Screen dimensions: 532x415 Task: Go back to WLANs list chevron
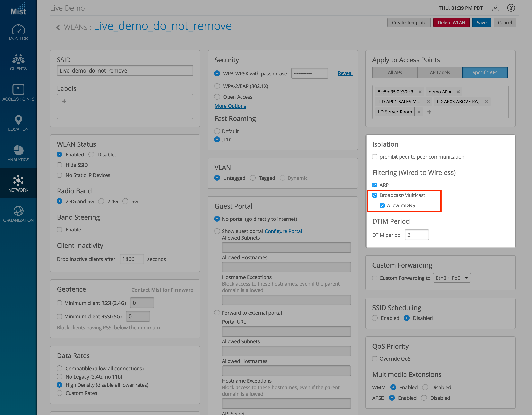[58, 27]
